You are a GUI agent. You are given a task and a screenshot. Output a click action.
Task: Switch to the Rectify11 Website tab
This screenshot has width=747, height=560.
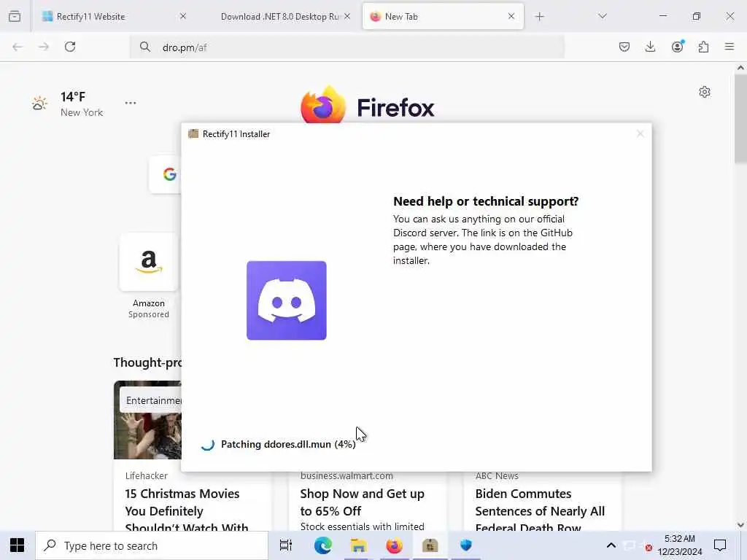113,17
